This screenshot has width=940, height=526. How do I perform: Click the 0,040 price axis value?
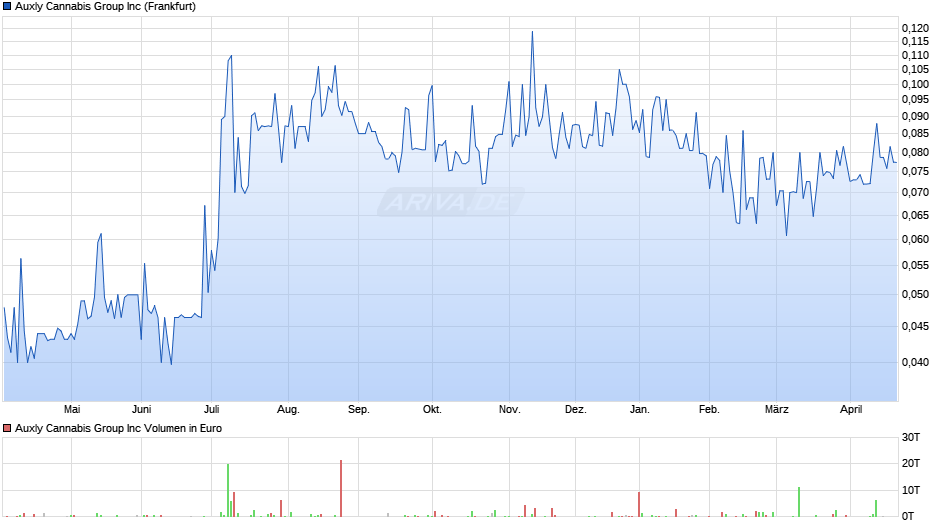coord(915,362)
